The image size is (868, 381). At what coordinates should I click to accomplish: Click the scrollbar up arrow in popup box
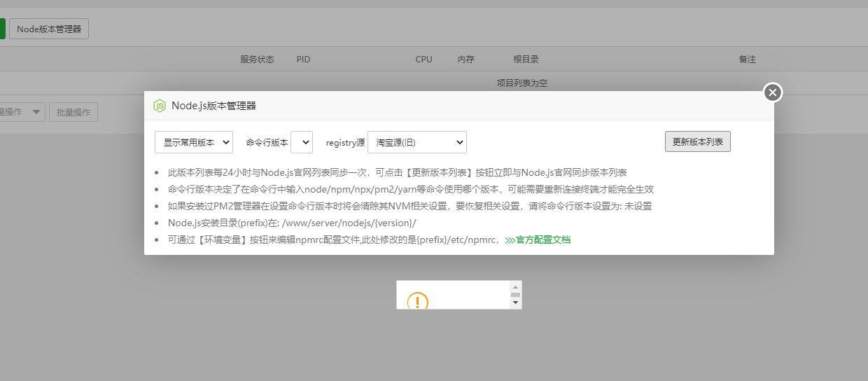coord(516,286)
